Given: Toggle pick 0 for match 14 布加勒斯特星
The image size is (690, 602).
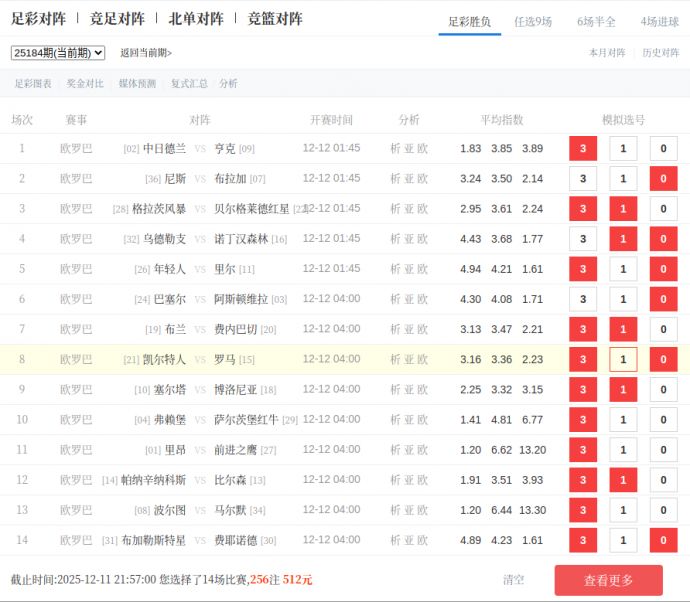Looking at the screenshot, I should pos(663,541).
